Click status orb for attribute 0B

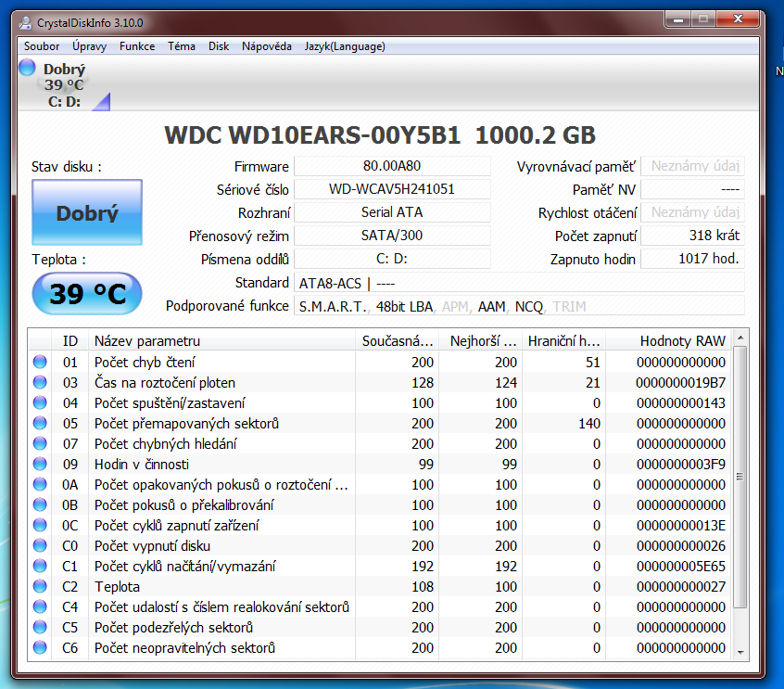pyautogui.click(x=40, y=504)
